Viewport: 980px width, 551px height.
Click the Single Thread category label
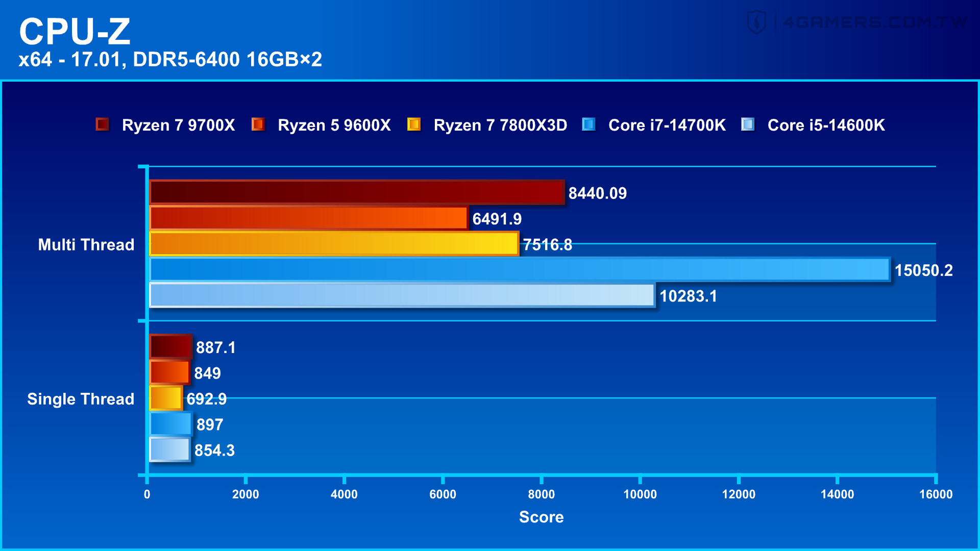81,399
